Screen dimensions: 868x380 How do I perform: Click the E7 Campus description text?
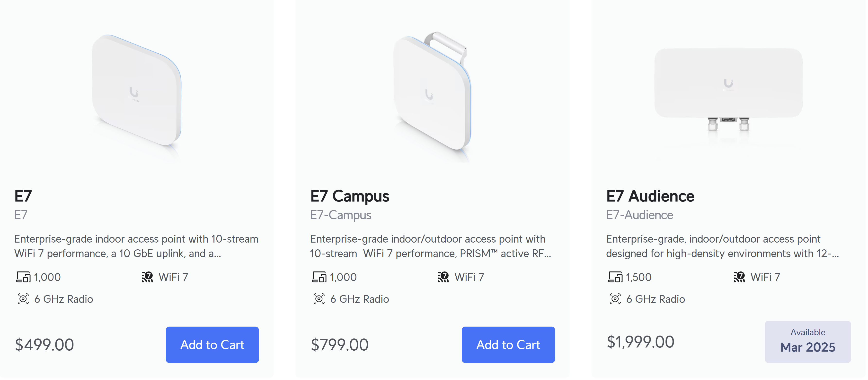point(430,246)
